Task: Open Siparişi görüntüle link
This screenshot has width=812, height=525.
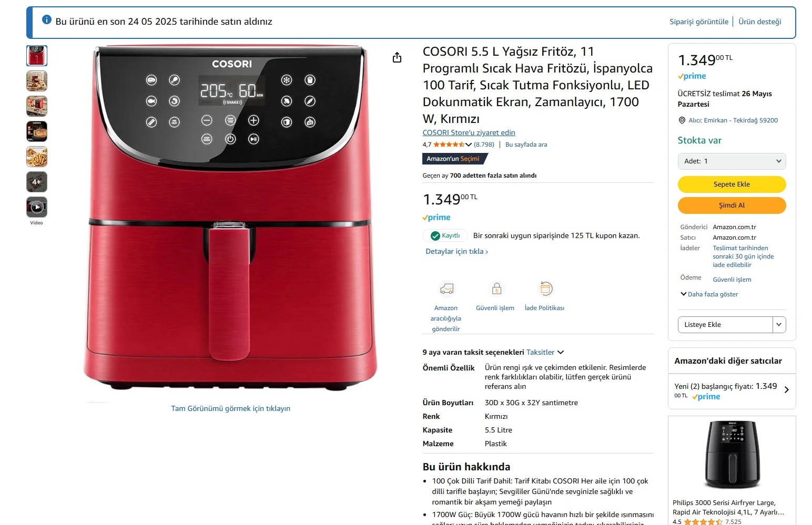Action: [699, 22]
